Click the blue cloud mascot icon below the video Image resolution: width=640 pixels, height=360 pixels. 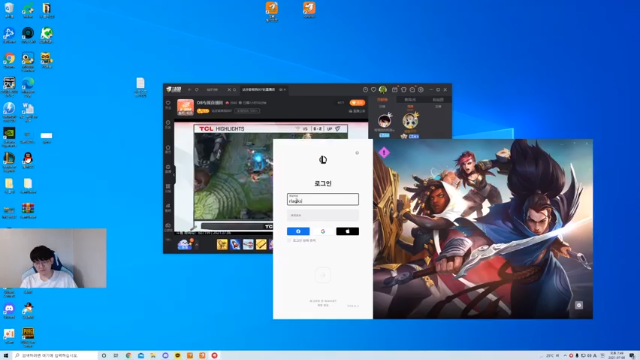[184, 244]
